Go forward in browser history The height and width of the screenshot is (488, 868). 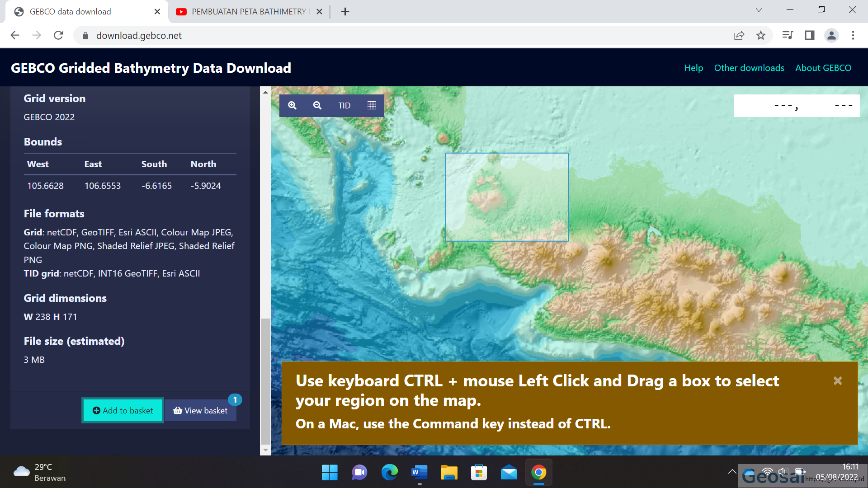pyautogui.click(x=37, y=35)
